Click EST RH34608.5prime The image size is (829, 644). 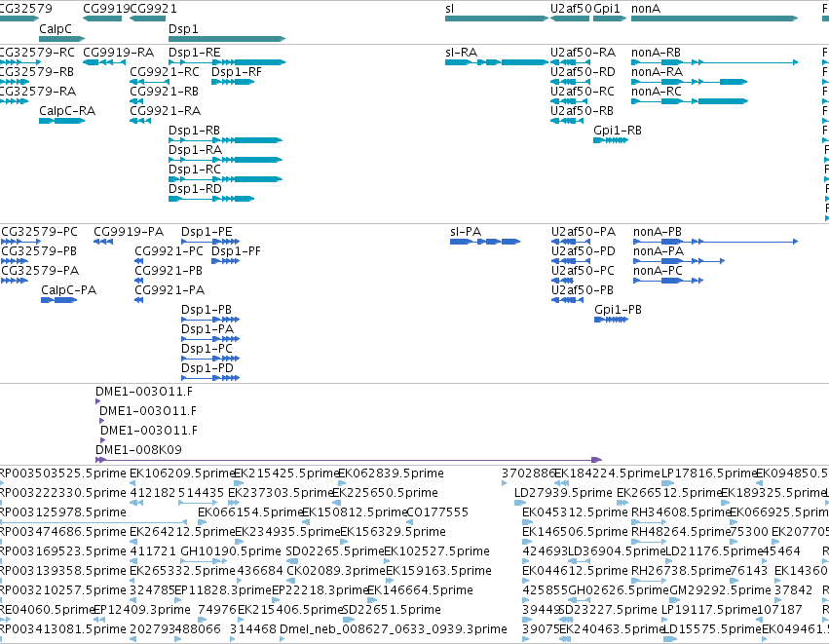[680, 512]
